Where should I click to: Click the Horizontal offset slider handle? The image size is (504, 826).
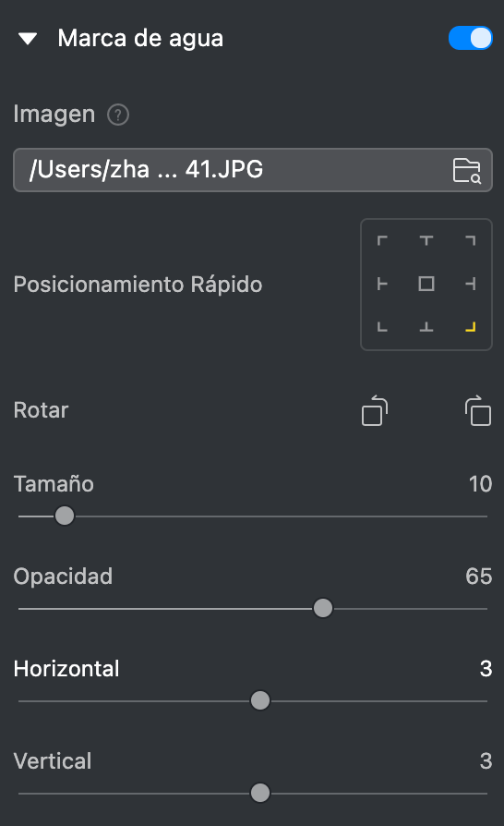[x=260, y=700]
